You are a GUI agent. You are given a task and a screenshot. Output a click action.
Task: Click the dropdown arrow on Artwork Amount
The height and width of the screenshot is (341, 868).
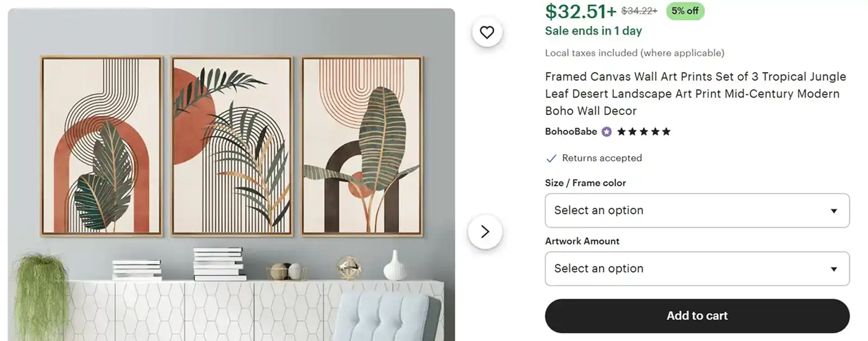834,268
